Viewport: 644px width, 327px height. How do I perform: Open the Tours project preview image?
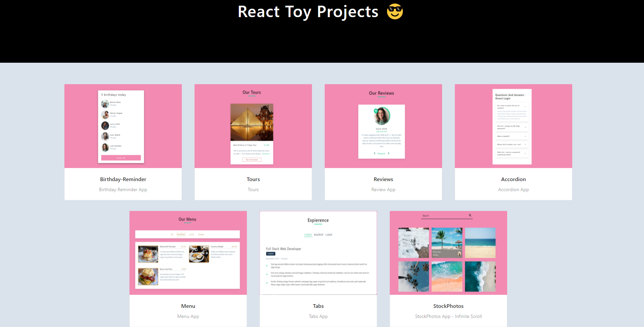click(253, 126)
